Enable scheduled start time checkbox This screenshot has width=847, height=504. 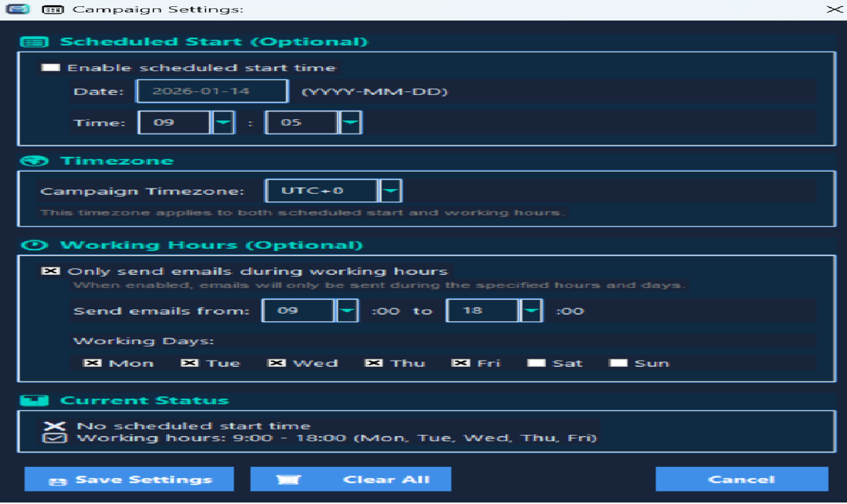click(x=51, y=68)
